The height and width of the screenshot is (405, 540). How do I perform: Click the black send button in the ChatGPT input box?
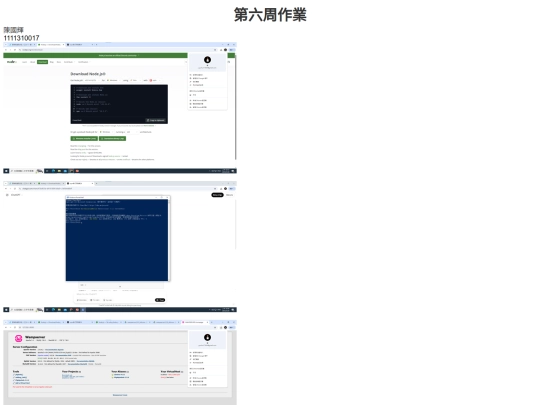coord(160,300)
